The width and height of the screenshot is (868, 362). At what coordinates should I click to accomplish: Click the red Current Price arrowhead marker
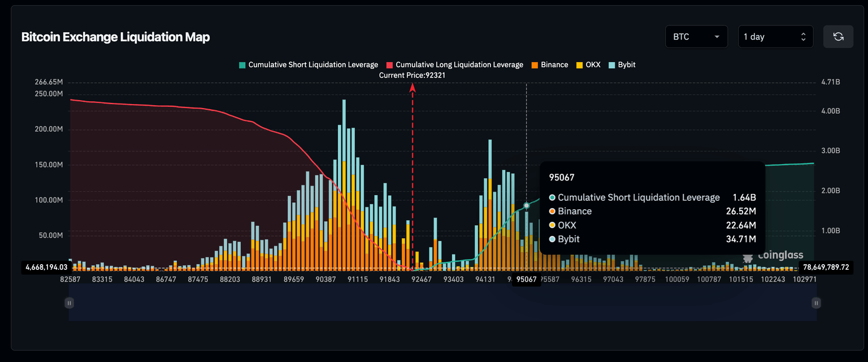click(413, 87)
